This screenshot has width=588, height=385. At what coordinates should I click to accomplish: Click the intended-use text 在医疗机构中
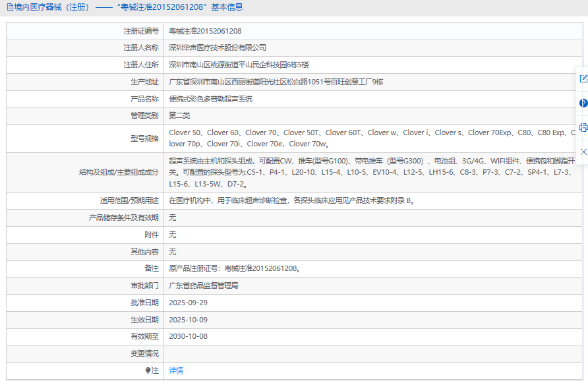pyautogui.click(x=291, y=200)
